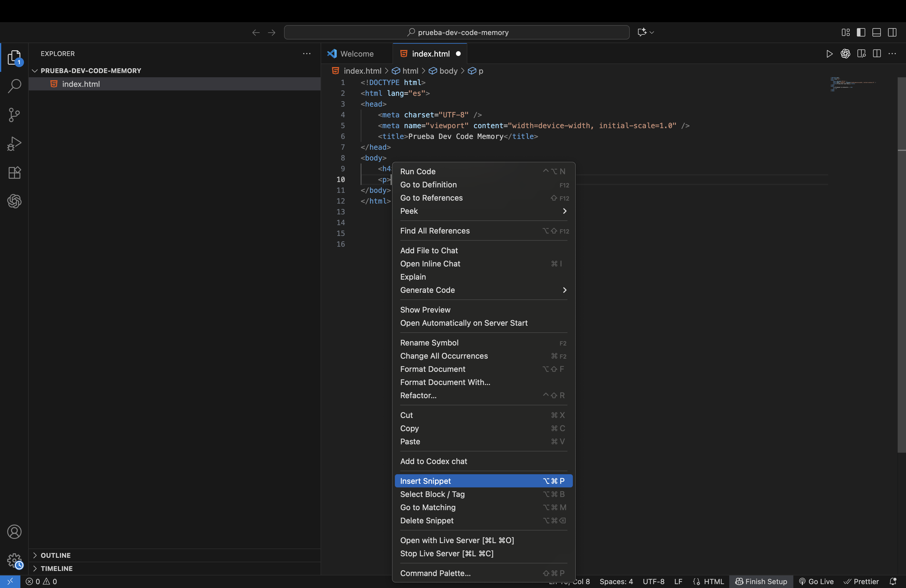This screenshot has height=588, width=906.
Task: Choose Rename Symbol
Action: [x=484, y=343]
